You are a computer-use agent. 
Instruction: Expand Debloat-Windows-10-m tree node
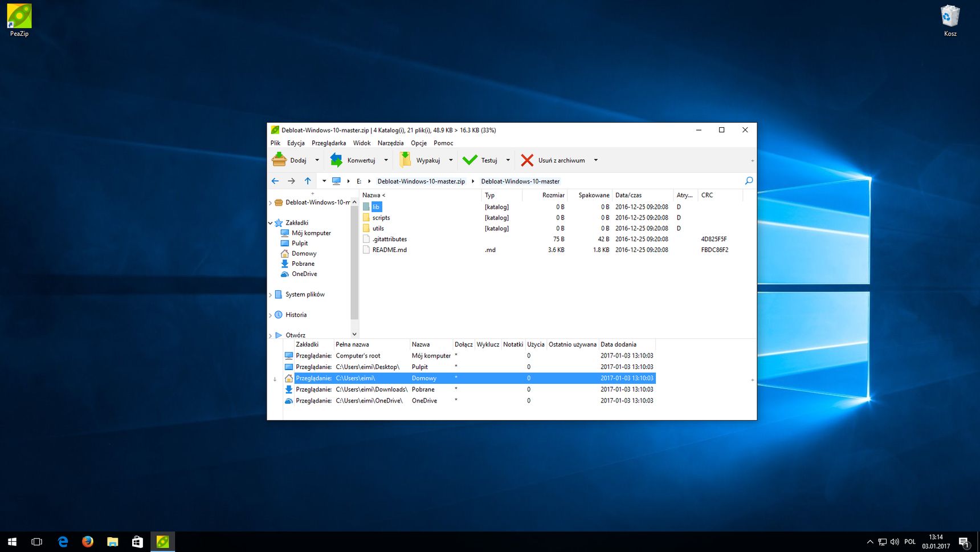point(270,202)
